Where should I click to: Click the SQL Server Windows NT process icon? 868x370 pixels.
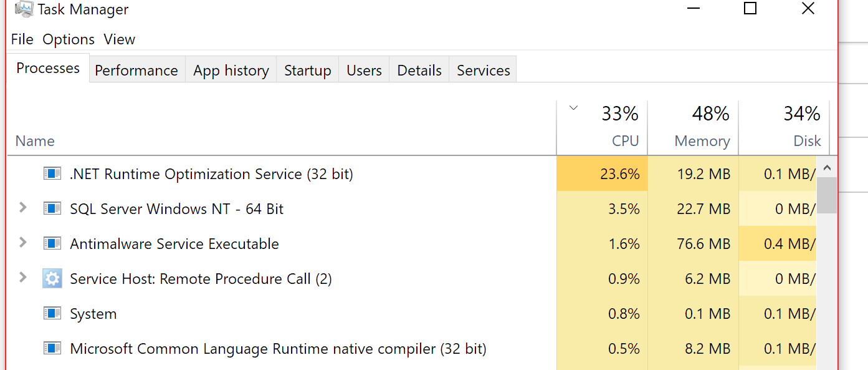click(52, 208)
